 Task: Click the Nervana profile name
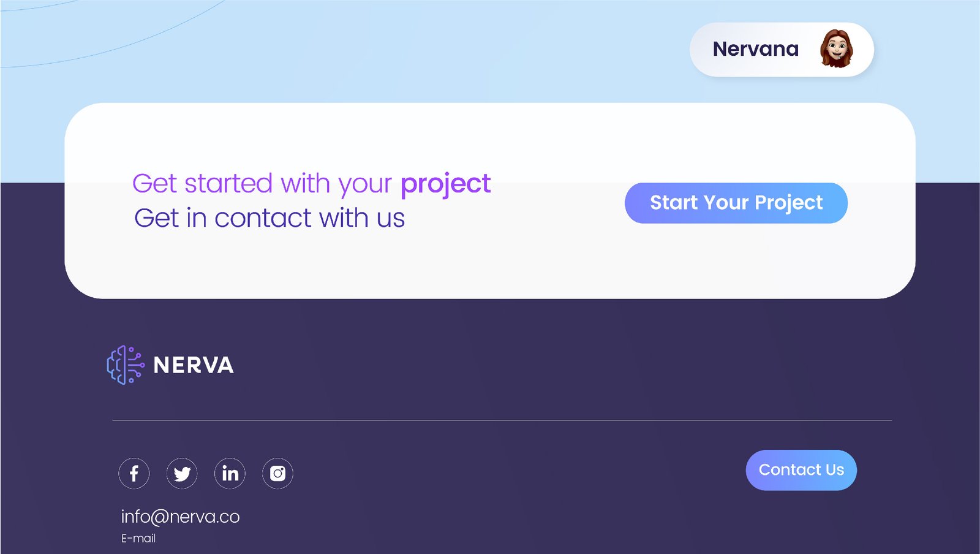coord(755,49)
